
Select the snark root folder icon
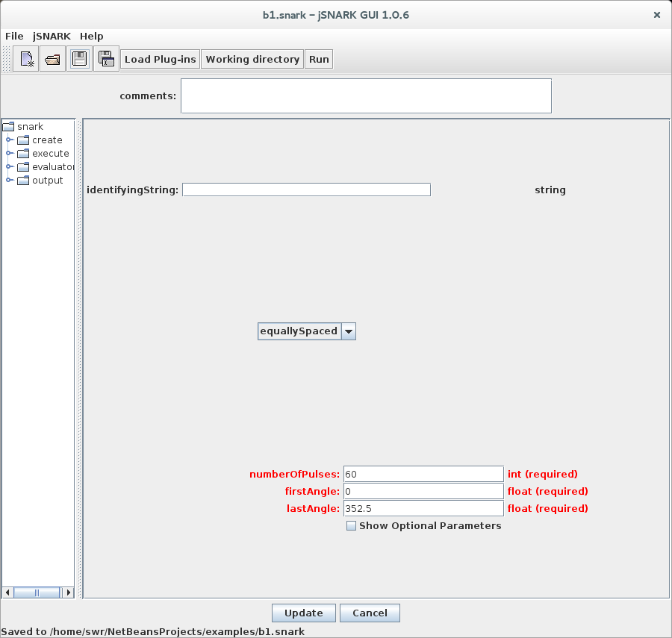[8, 126]
